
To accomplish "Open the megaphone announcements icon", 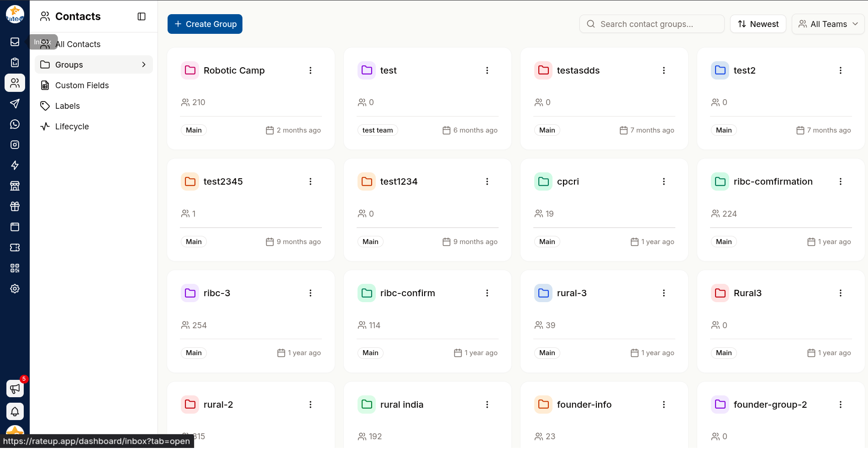I will (15, 389).
